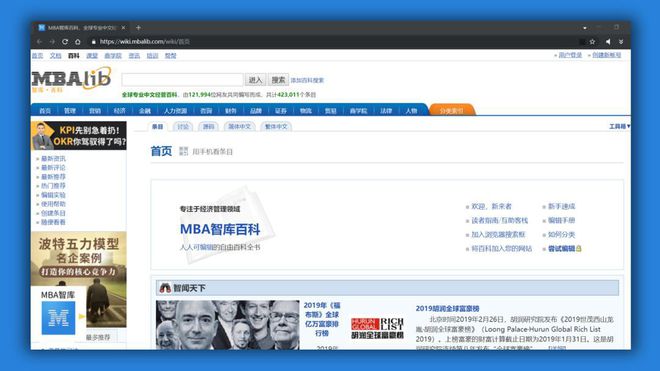Image resolution: width=660 pixels, height=371 pixels.
Task: Switch to the 讨论 page tab
Action: [183, 126]
